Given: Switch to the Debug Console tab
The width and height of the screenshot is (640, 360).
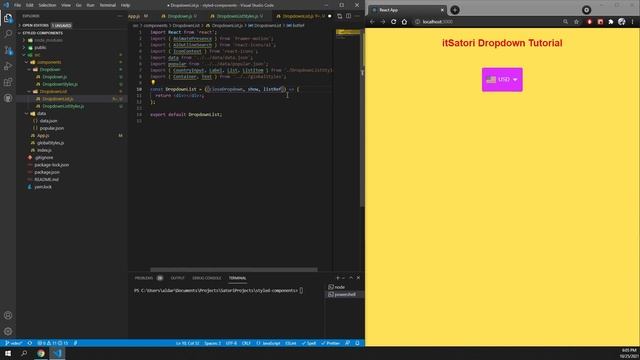Looking at the screenshot, I should pyautogui.click(x=207, y=278).
